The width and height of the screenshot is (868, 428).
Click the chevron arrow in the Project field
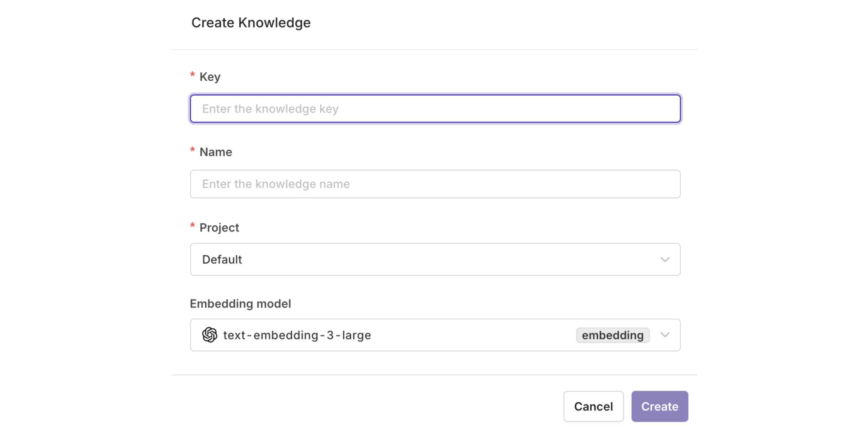(x=665, y=260)
